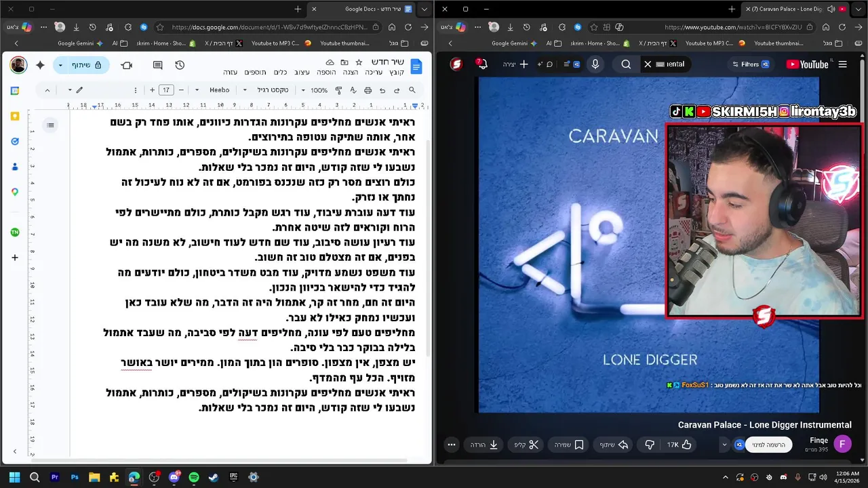Open the Google Docs home logo

point(416,66)
